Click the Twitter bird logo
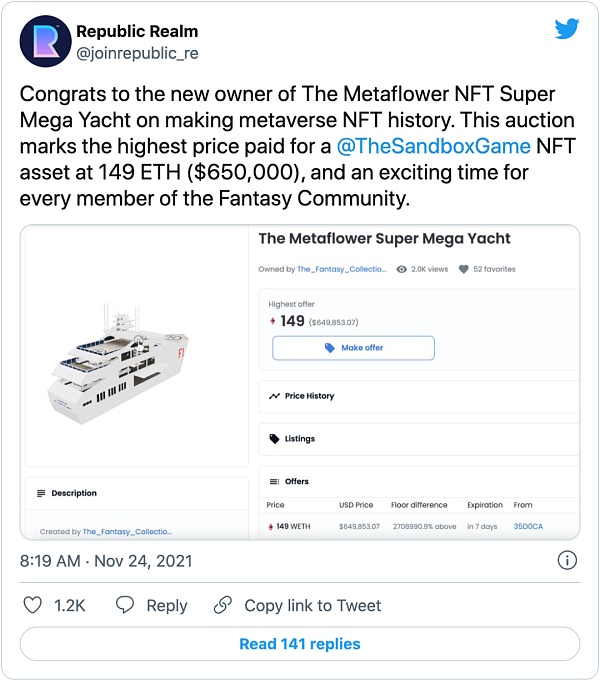 click(566, 28)
